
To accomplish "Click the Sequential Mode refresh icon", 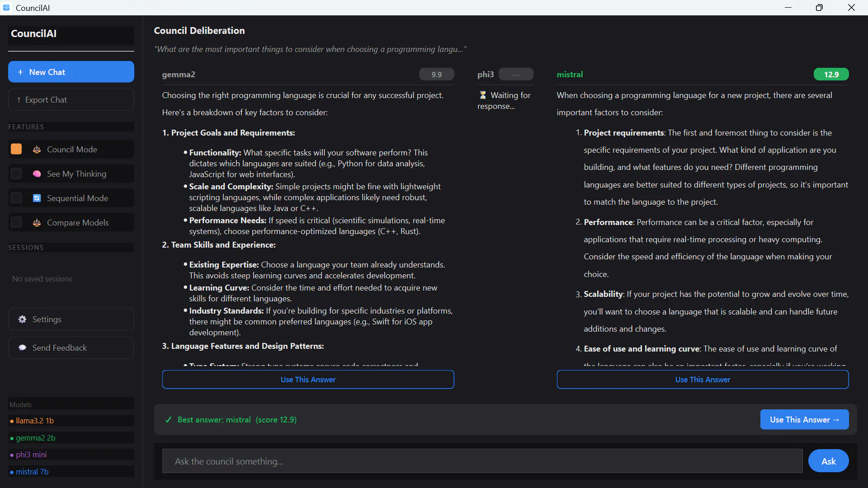I will click(x=37, y=198).
